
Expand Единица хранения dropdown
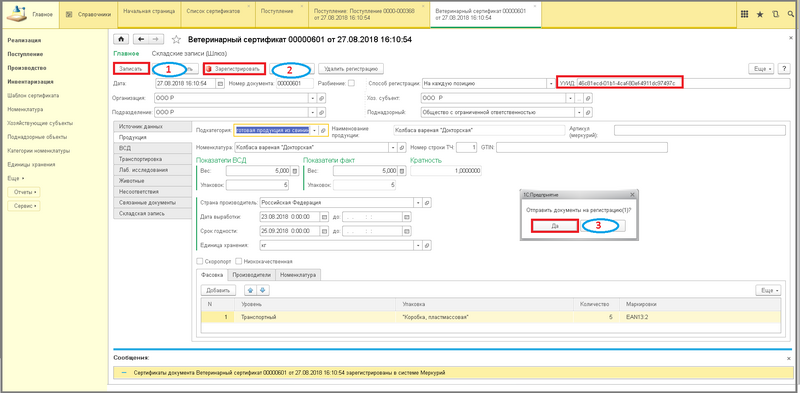tap(419, 245)
